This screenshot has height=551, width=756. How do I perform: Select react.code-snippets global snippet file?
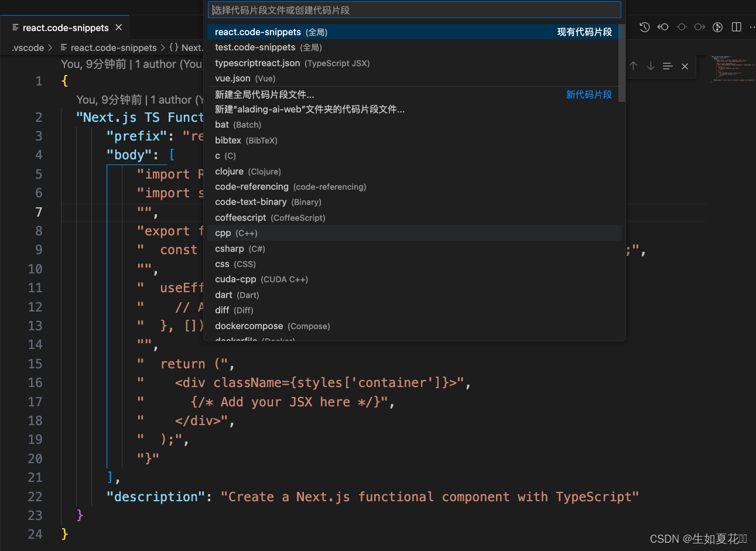[x=412, y=32]
